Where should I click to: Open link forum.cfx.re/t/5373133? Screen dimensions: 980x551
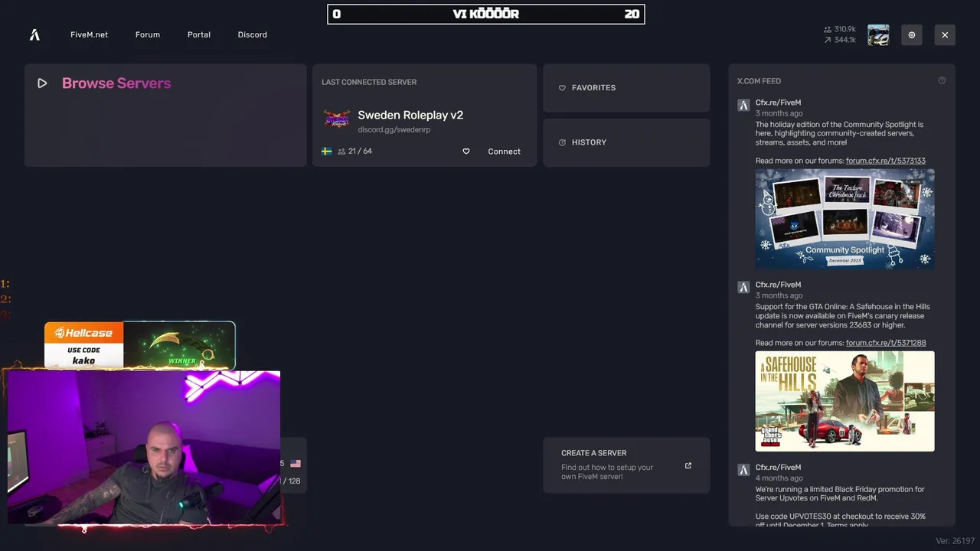[886, 161]
